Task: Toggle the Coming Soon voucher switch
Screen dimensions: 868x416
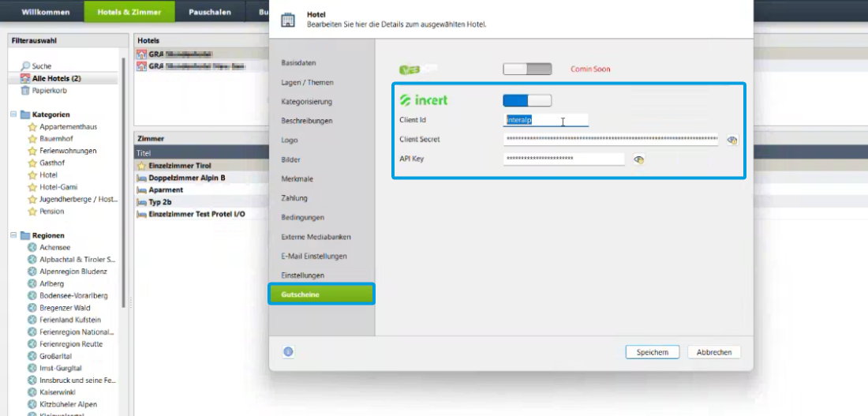Action: tap(527, 69)
